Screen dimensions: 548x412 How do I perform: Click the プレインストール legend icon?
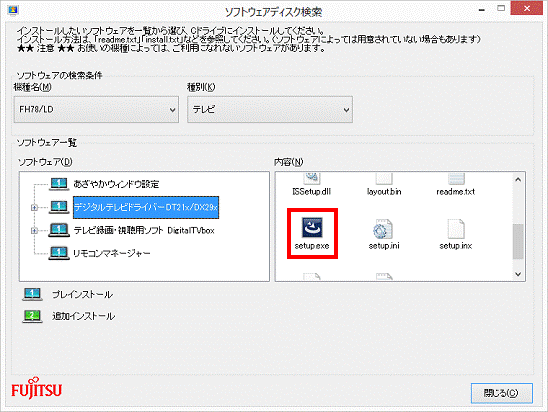33,294
